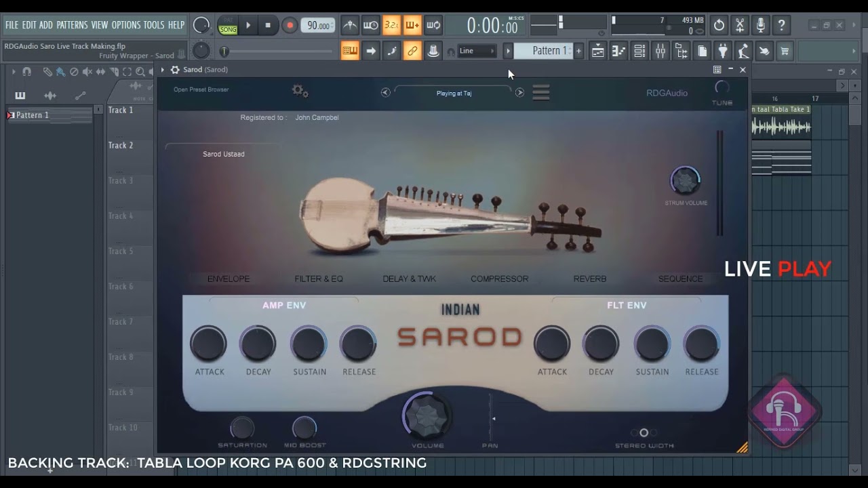Image resolution: width=868 pixels, height=488 pixels.
Task: Adjust the TUNE knob
Action: pos(722,87)
